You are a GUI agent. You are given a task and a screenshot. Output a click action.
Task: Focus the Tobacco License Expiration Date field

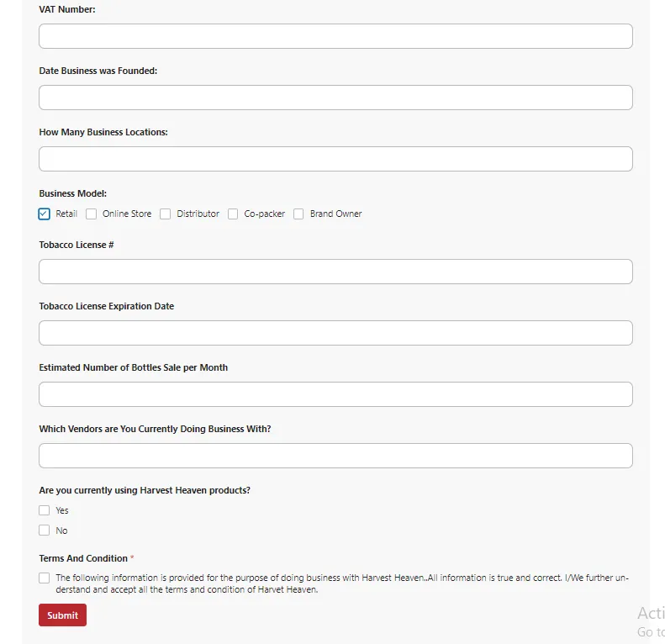[335, 333]
